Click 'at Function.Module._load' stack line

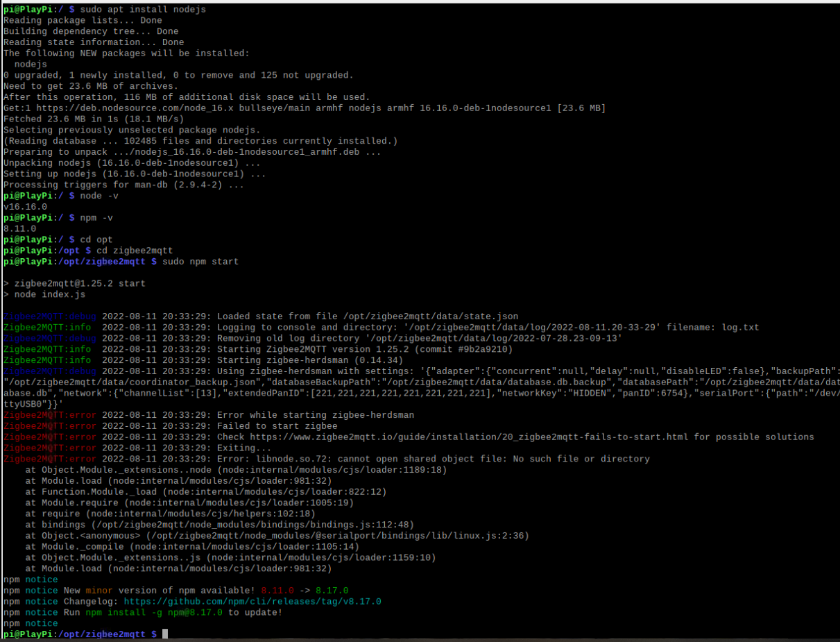coord(205,492)
